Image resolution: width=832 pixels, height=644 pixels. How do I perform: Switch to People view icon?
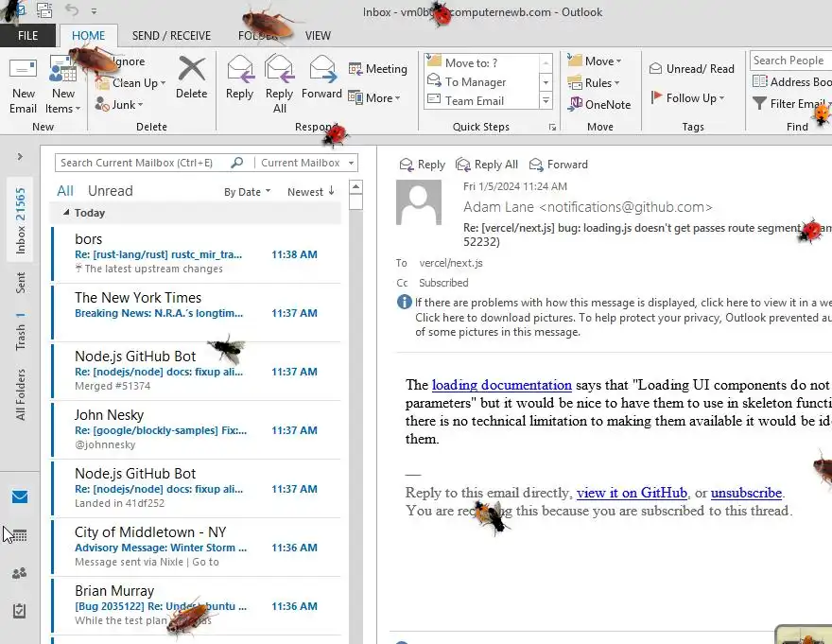click(x=19, y=573)
